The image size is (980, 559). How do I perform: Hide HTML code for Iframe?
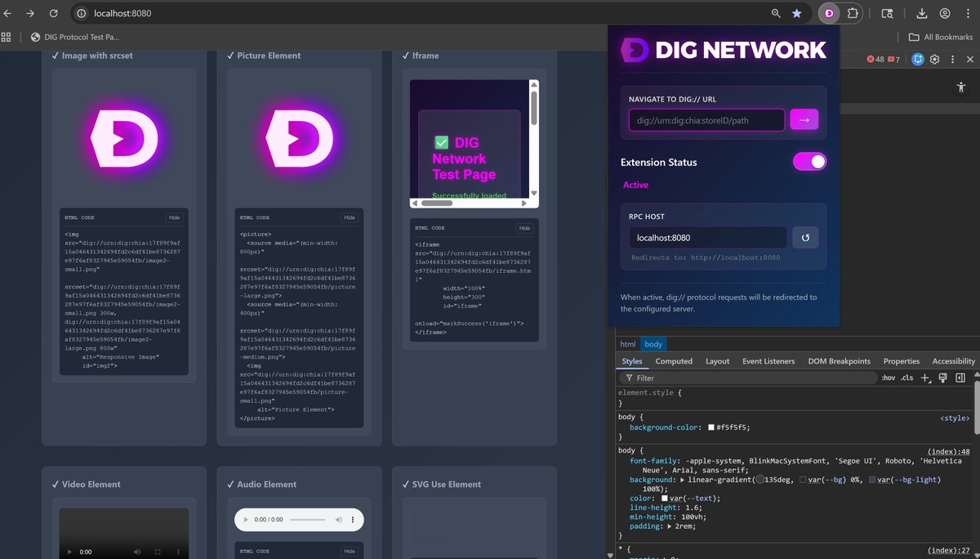524,228
